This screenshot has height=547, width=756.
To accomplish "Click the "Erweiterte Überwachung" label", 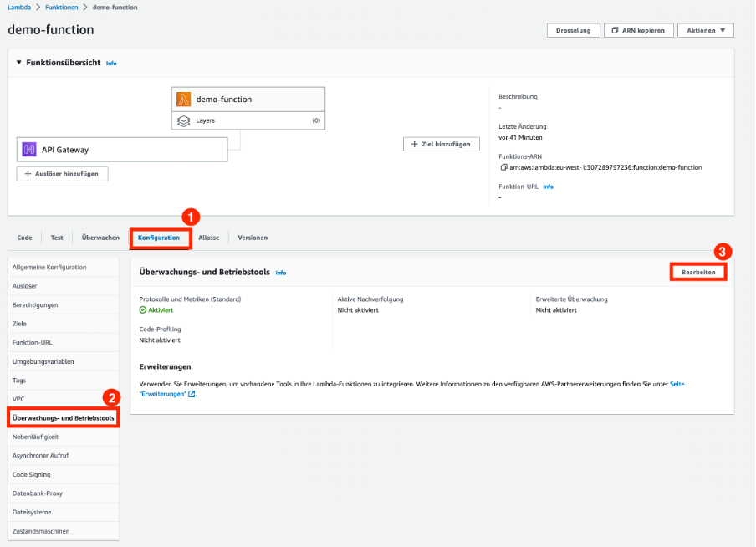I will pos(571,299).
